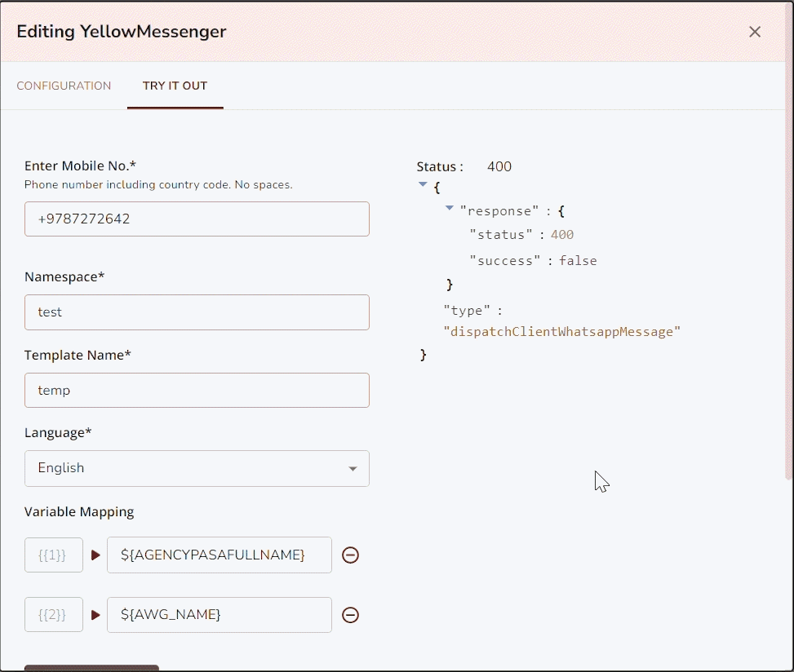Remove the AGENCYPASAFULLNAME variable mapping
The width and height of the screenshot is (794, 672).
350,555
